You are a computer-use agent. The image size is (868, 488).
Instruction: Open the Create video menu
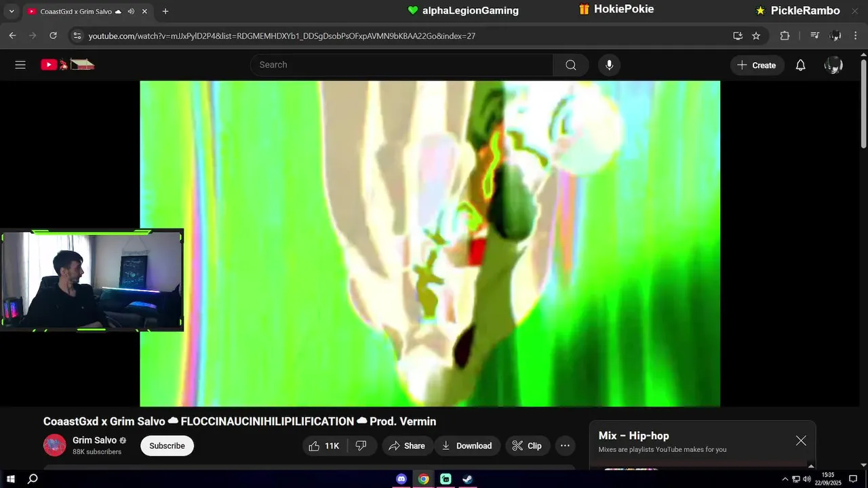click(757, 65)
